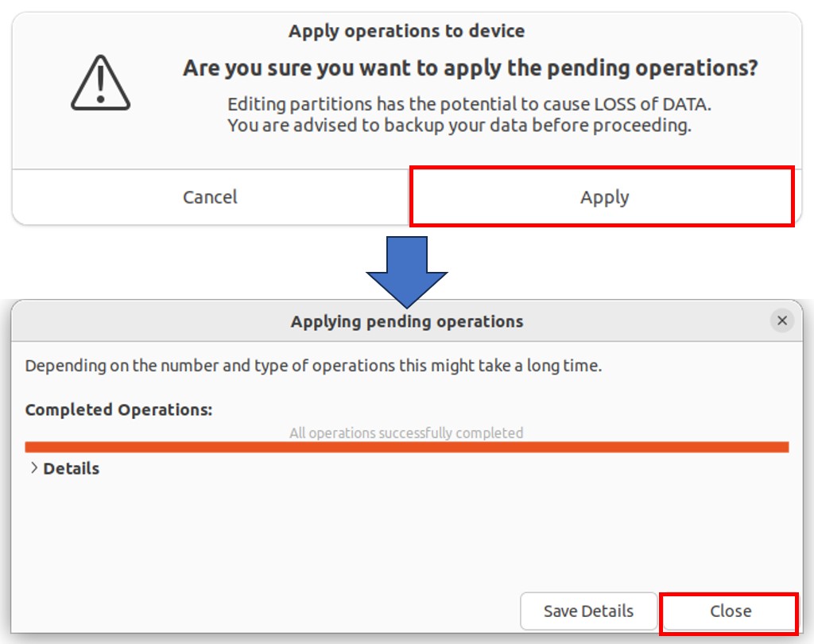Cancel applying the pending operations
The width and height of the screenshot is (814, 644).
tap(210, 197)
